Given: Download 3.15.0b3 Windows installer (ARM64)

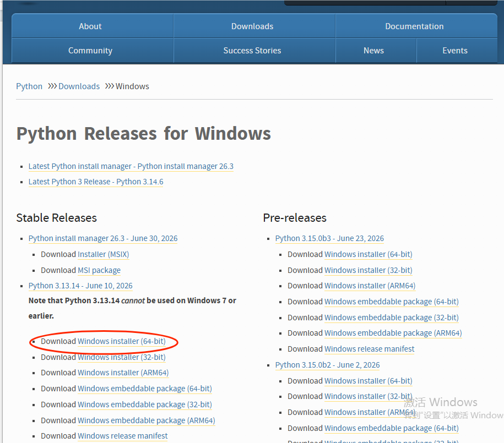Looking at the screenshot, I should pyautogui.click(x=370, y=286).
